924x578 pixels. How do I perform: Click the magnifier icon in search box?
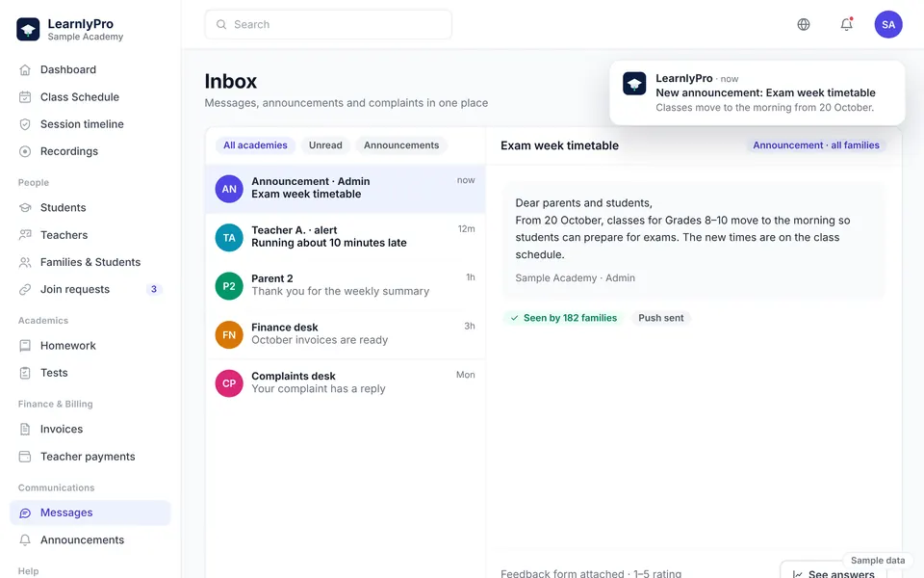(x=221, y=24)
